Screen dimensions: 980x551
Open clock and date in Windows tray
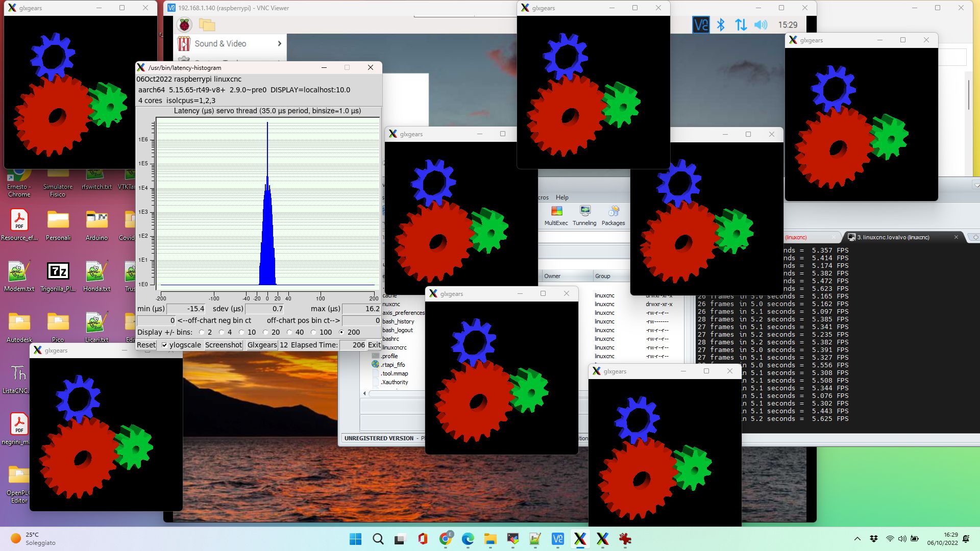point(942,539)
